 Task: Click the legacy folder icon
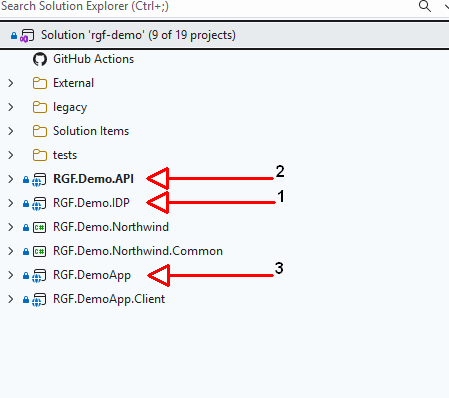point(40,107)
